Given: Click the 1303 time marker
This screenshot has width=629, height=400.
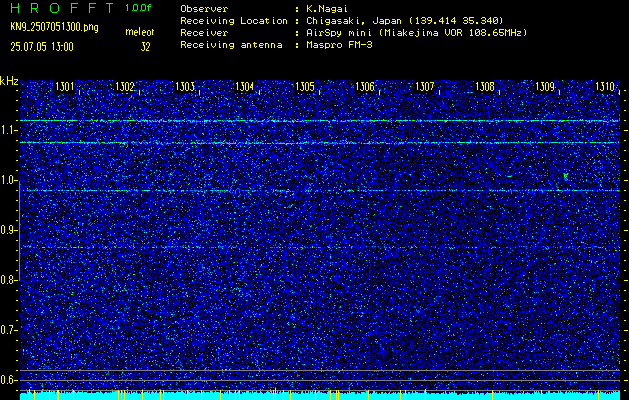Looking at the screenshot, I should (x=185, y=86).
